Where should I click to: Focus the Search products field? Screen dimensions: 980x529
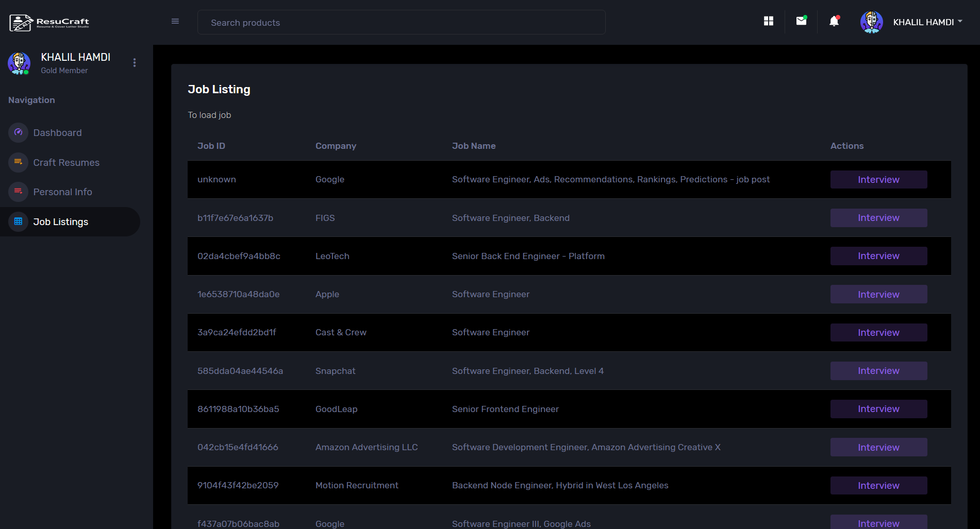(x=402, y=22)
